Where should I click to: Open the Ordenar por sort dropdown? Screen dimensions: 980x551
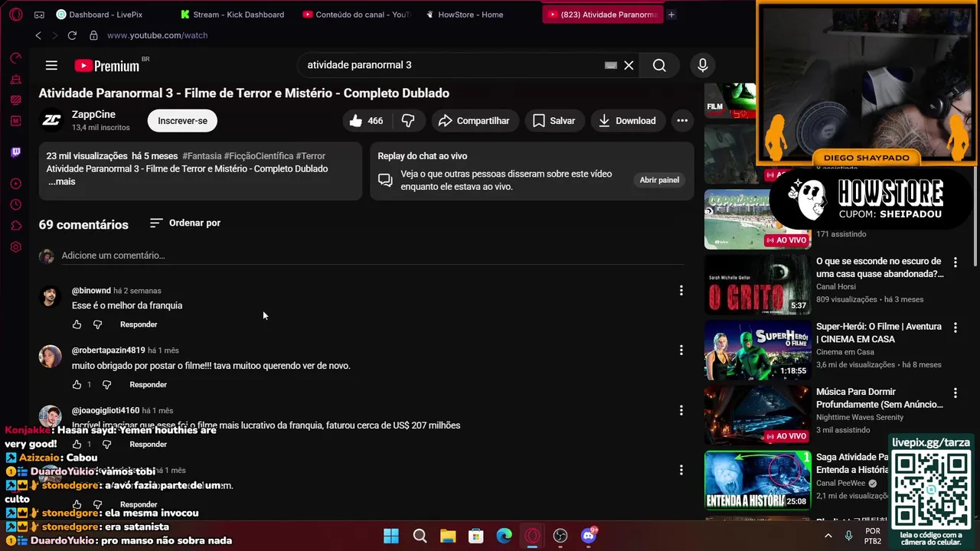point(185,223)
